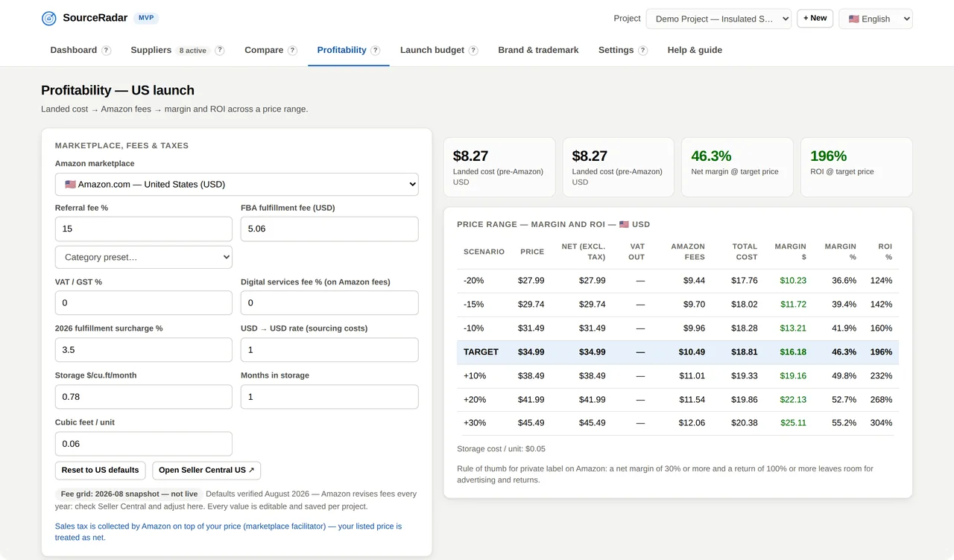Click the Fee grid snapshot not-live badge
This screenshot has height=560, width=954.
pos(130,494)
